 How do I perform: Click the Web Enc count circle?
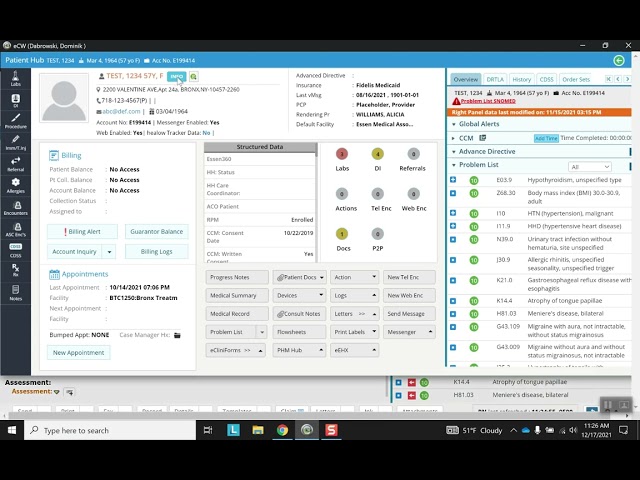[413, 194]
